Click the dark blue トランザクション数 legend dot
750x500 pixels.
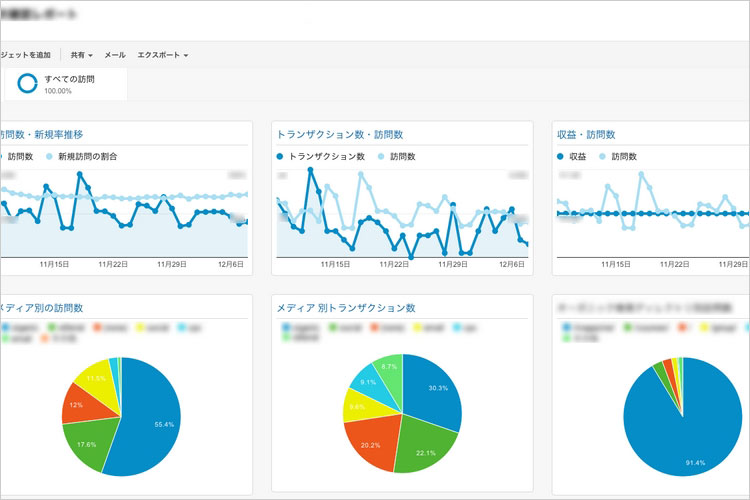click(280, 157)
